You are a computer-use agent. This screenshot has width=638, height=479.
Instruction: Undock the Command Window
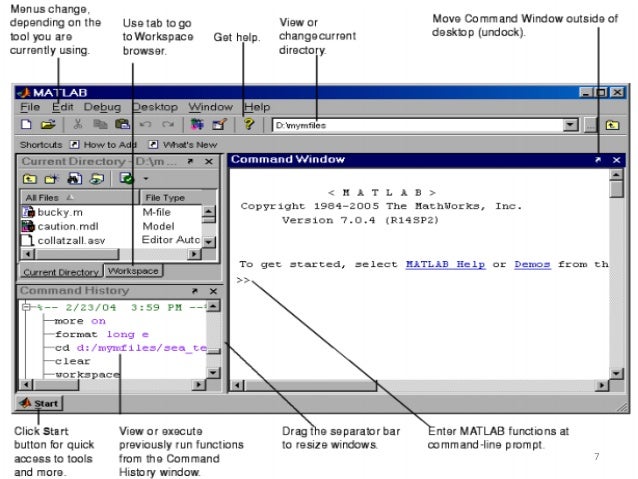[598, 160]
